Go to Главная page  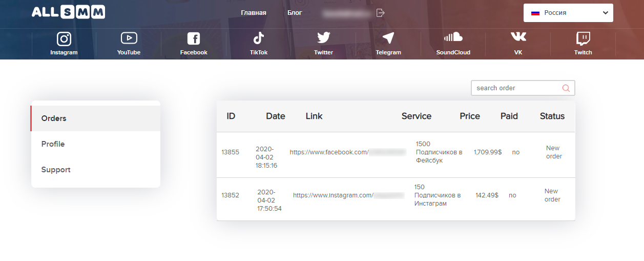[254, 13]
